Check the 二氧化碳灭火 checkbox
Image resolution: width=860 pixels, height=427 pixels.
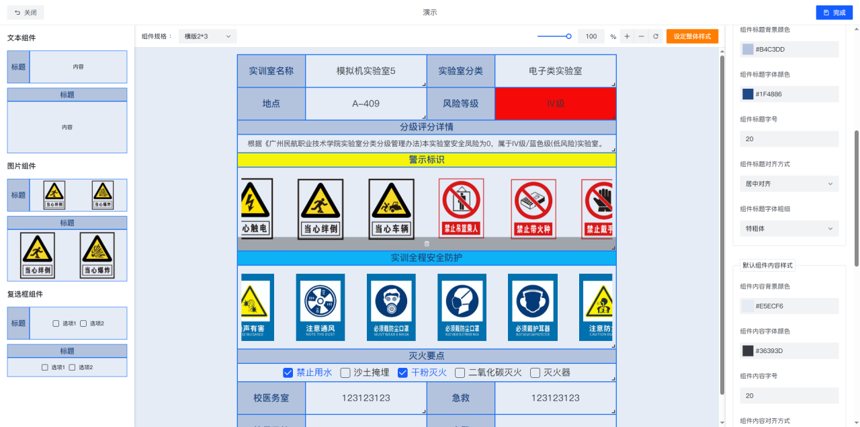point(460,373)
